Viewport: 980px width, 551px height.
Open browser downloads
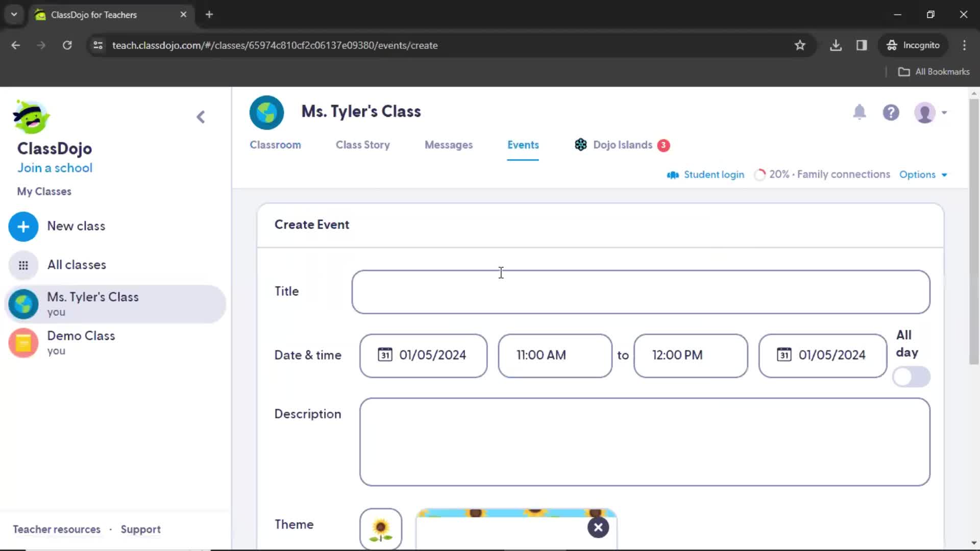point(836,45)
